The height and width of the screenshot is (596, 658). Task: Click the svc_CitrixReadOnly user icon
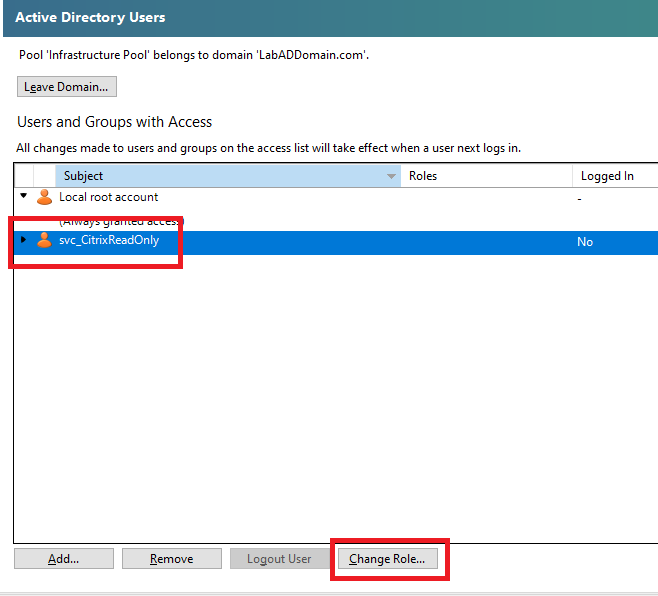(x=44, y=240)
